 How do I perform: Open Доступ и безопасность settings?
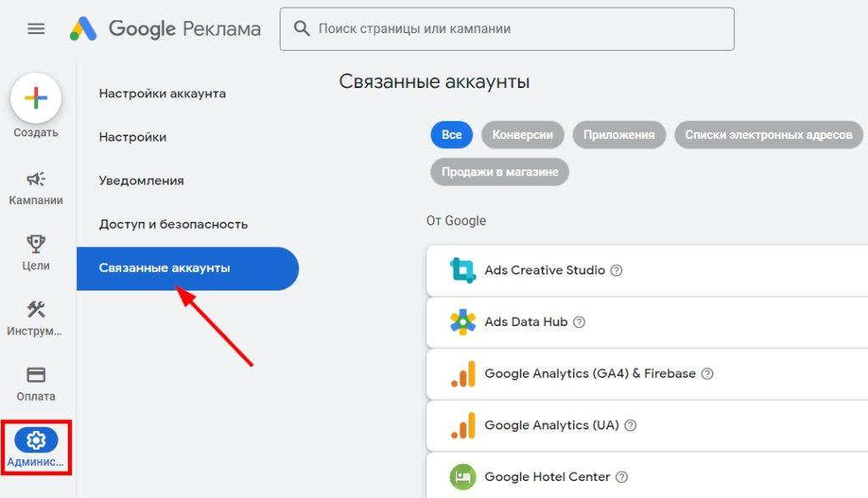point(174,224)
